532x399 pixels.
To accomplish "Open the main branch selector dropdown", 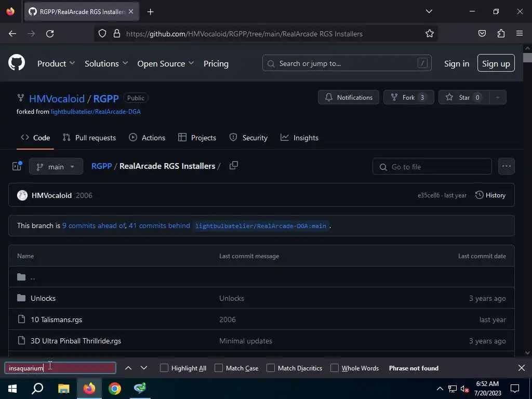I will pyautogui.click(x=56, y=167).
